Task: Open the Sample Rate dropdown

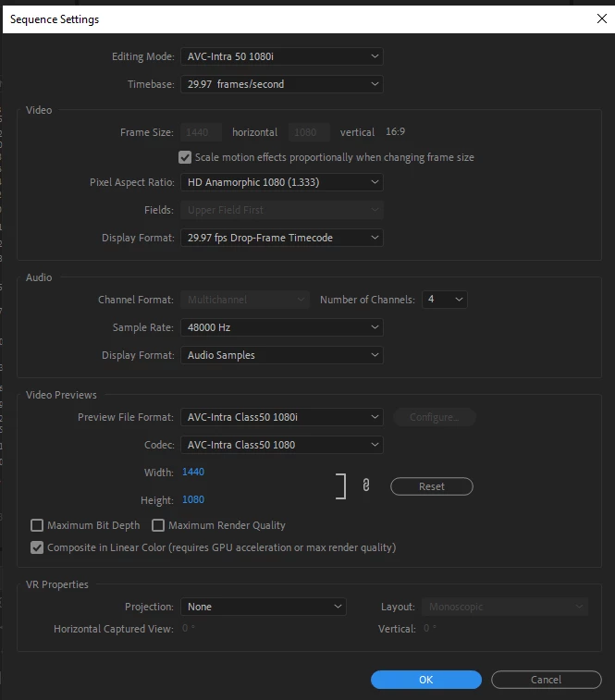Action: click(282, 327)
